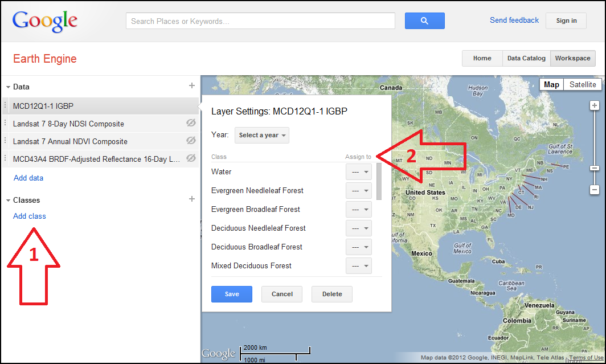
Task: Open Assign to dropdown for Deciduous Needleleaf Forest
Action: pyautogui.click(x=359, y=228)
